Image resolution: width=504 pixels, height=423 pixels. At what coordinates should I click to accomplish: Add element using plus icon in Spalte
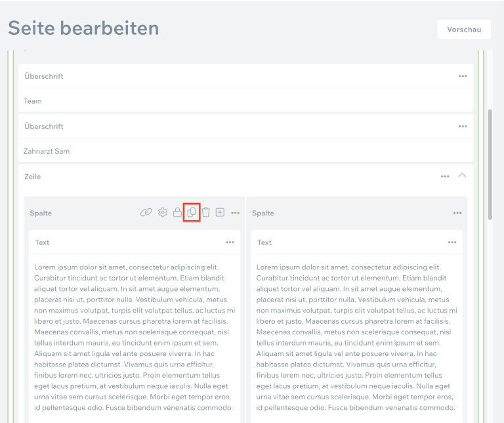(x=220, y=213)
